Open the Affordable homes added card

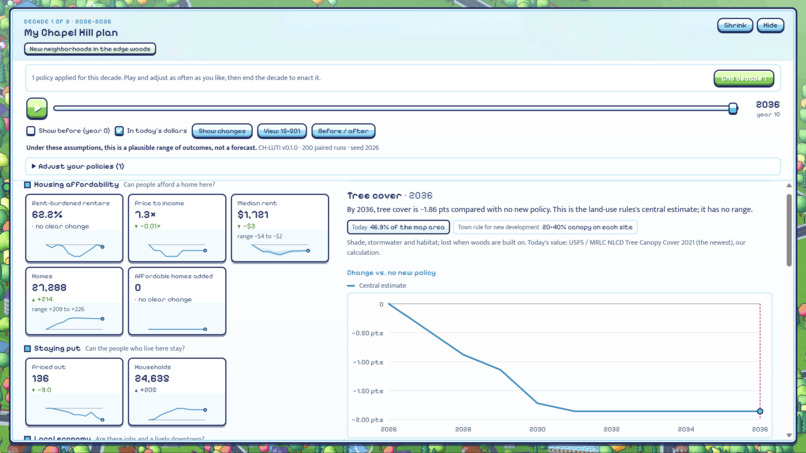coord(177,301)
